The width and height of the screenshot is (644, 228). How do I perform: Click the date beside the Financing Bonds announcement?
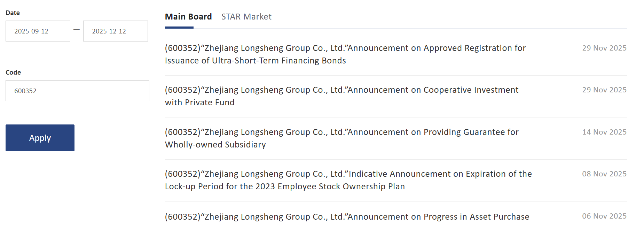point(604,48)
